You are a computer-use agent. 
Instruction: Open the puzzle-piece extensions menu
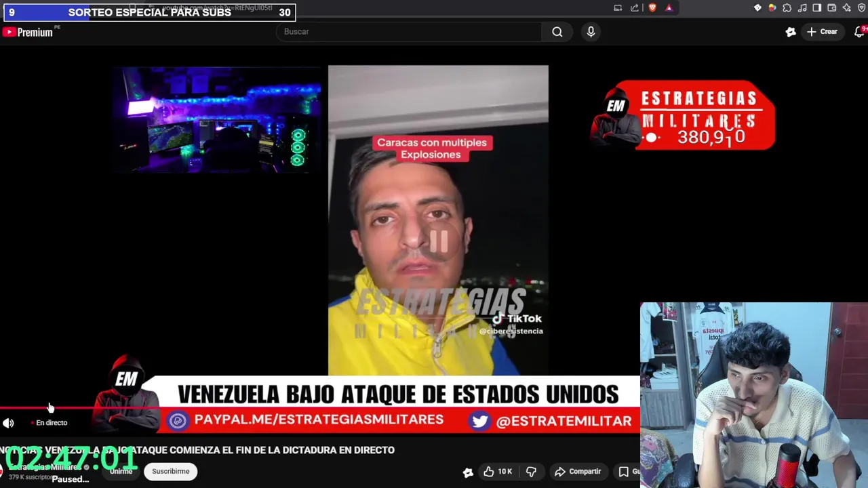point(787,8)
